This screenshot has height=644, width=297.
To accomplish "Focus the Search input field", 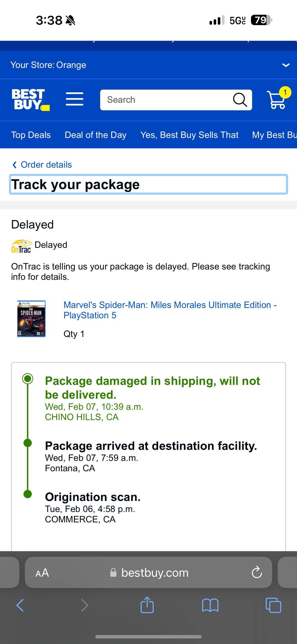I will 165,100.
